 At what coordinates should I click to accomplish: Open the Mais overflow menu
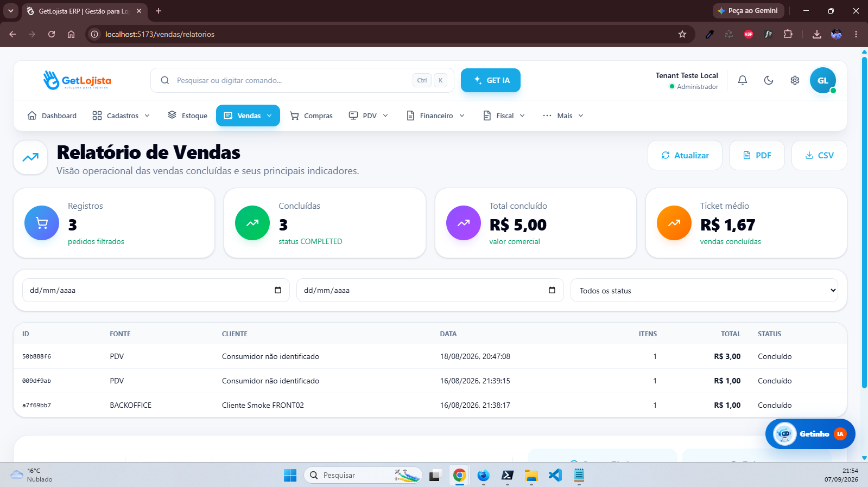(x=563, y=116)
